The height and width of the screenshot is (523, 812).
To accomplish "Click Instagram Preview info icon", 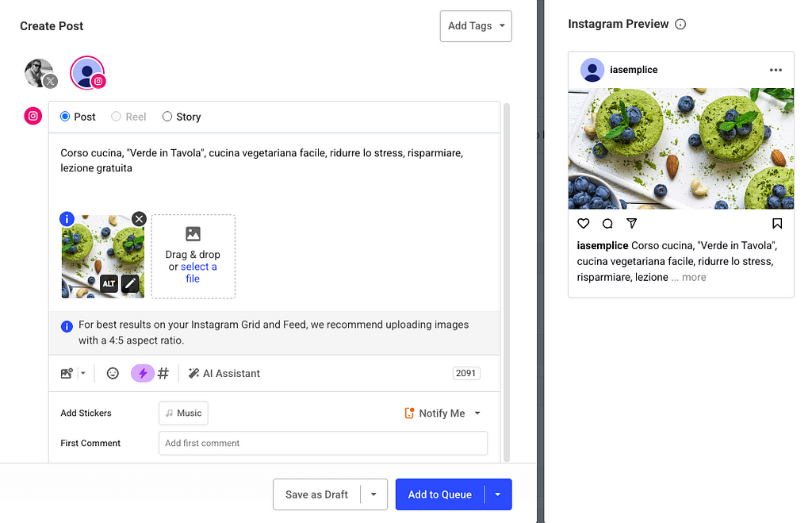I will tap(680, 25).
